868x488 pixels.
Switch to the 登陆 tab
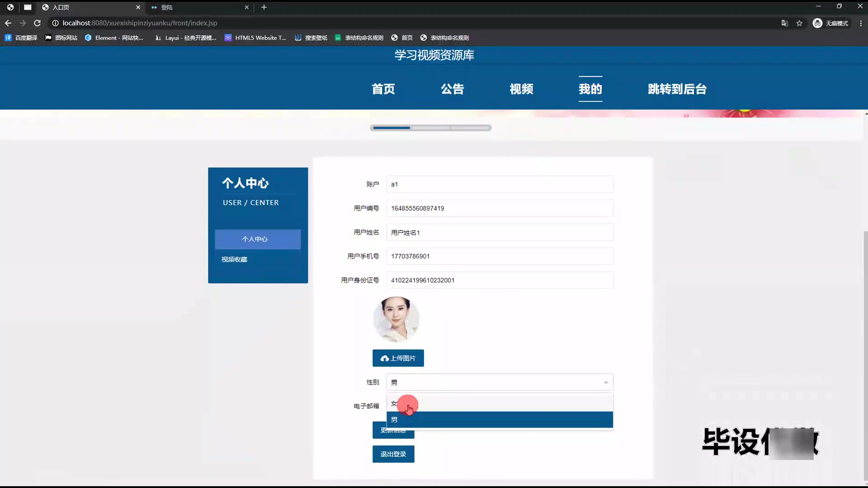tap(199, 7)
